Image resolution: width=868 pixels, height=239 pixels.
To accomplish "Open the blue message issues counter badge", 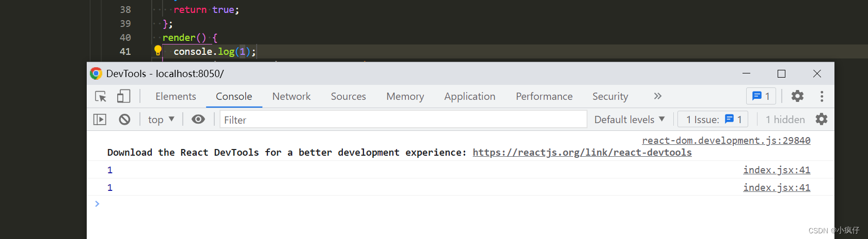I will pyautogui.click(x=761, y=96).
